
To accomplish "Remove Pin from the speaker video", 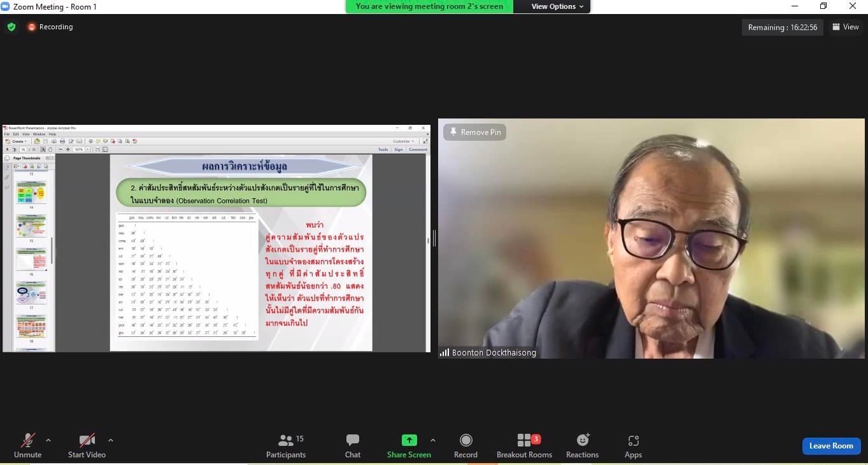I will [475, 132].
